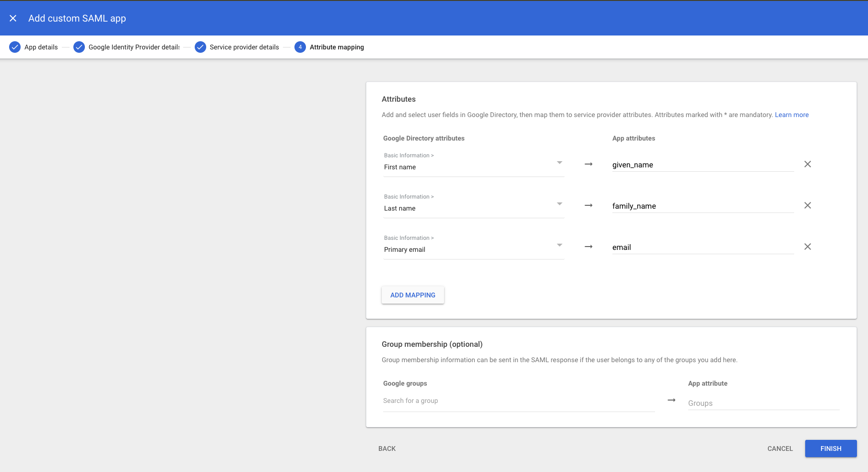Viewport: 868px width, 472px height.
Task: Click the Google Identity Provider step checkmark
Action: point(79,47)
